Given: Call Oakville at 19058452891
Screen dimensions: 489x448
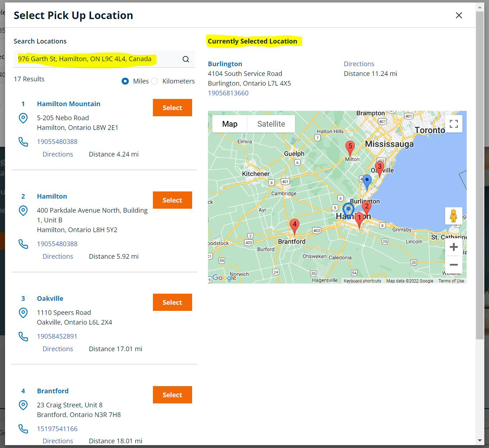Looking at the screenshot, I should 57,336.
